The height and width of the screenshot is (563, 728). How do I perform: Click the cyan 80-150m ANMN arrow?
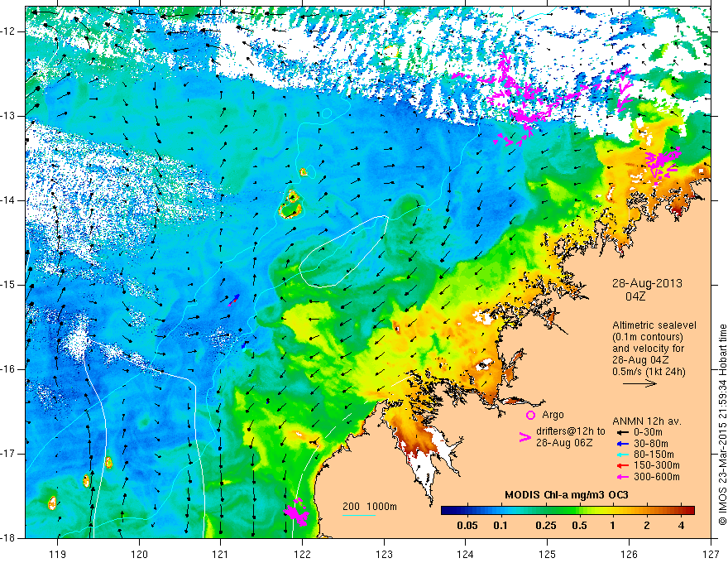click(622, 455)
